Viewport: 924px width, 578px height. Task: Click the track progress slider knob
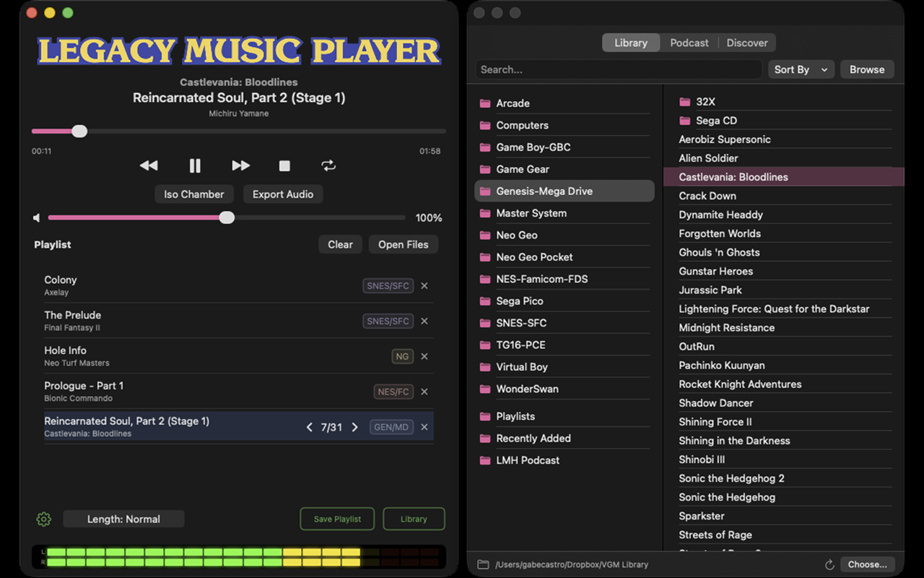(x=79, y=131)
